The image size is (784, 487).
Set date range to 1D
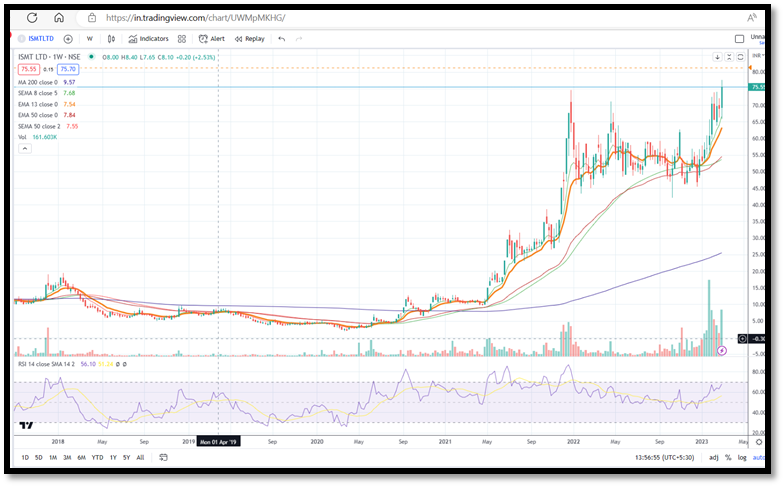click(x=25, y=458)
